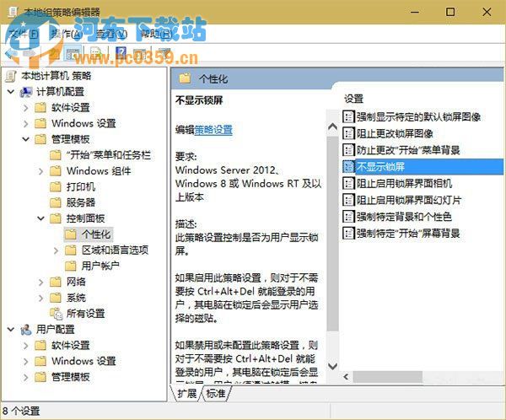Collapse the 用户配置 node
This screenshot has width=506, height=420.
(11, 330)
